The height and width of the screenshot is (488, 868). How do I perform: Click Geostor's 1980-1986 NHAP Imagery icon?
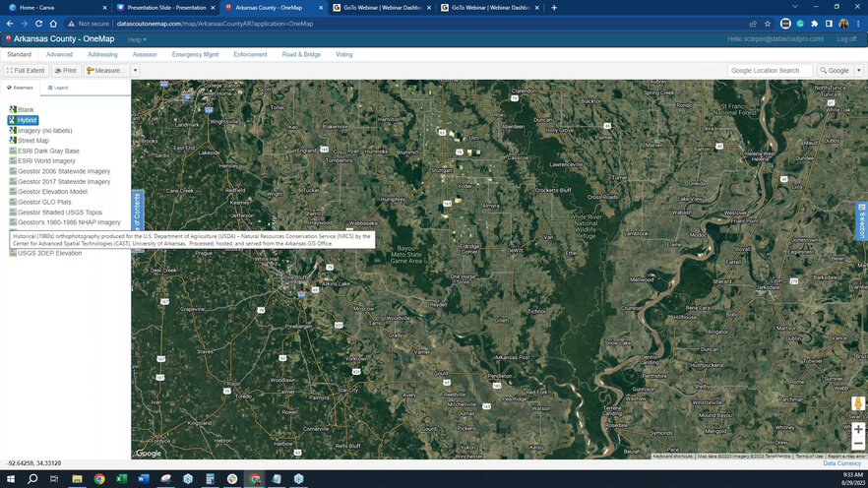click(13, 222)
